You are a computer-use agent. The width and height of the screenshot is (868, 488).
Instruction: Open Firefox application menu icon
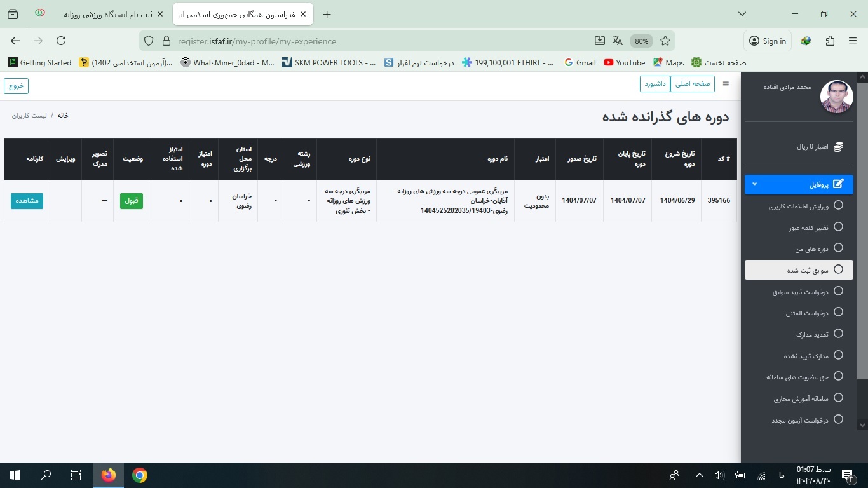[x=853, y=41]
